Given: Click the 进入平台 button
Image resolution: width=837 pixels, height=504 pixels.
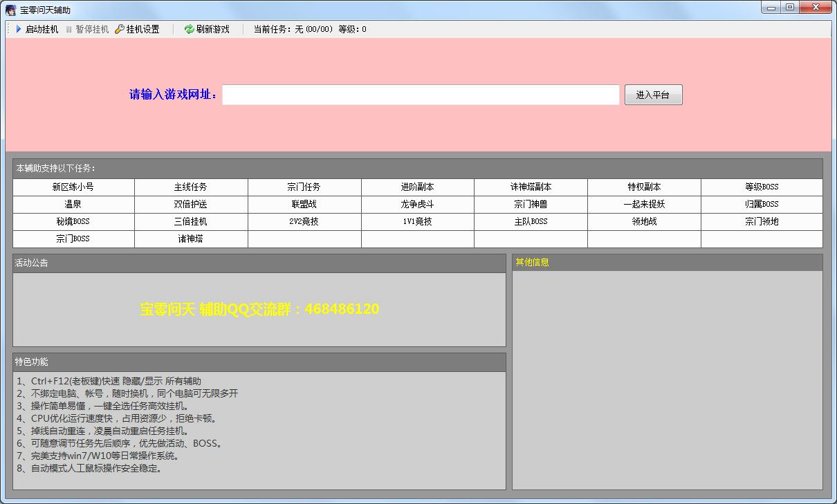Looking at the screenshot, I should pyautogui.click(x=654, y=95).
